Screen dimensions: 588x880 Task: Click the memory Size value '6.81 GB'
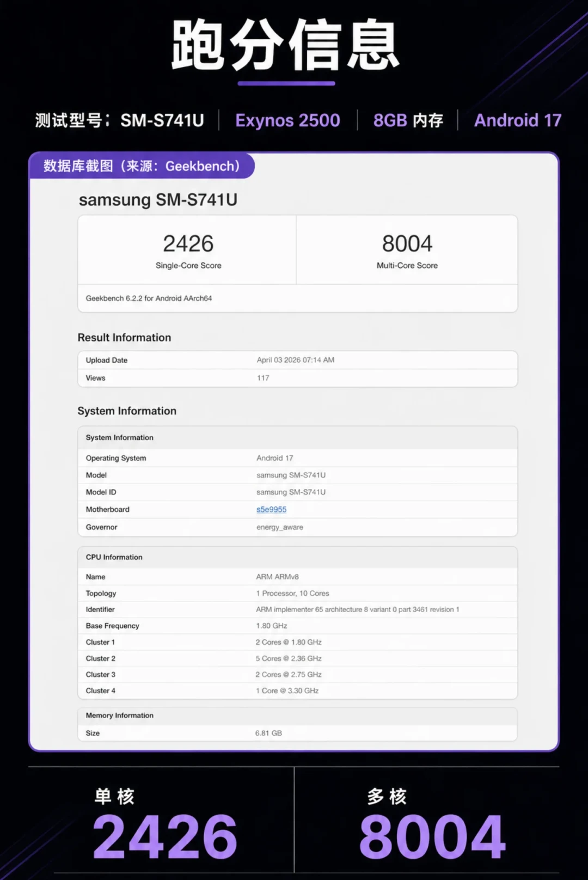[268, 734]
